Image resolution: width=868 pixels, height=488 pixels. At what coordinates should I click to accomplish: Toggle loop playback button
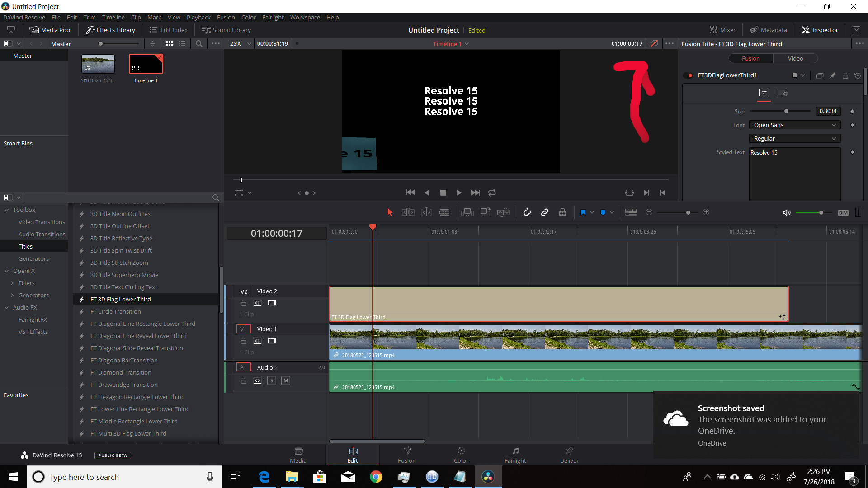[492, 192]
